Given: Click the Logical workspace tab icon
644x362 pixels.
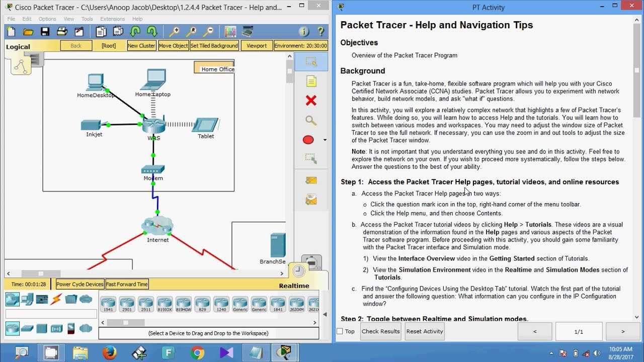Looking at the screenshot, I should [21, 65].
